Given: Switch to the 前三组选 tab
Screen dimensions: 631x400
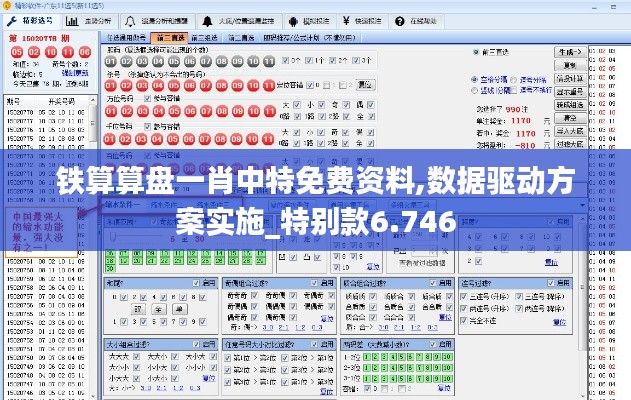Looking at the screenshot, I should pyautogui.click(x=204, y=38).
